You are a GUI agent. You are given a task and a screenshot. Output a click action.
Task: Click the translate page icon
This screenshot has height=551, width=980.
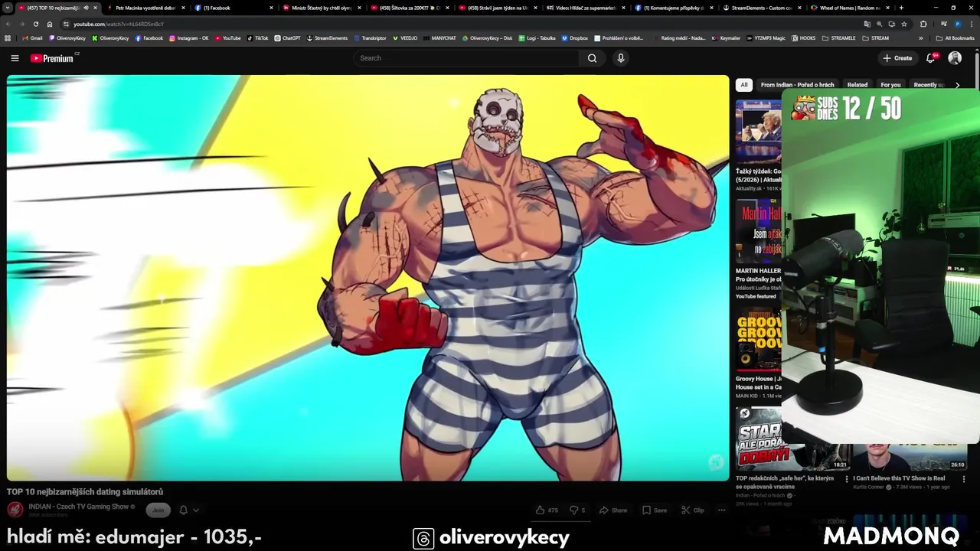(867, 24)
